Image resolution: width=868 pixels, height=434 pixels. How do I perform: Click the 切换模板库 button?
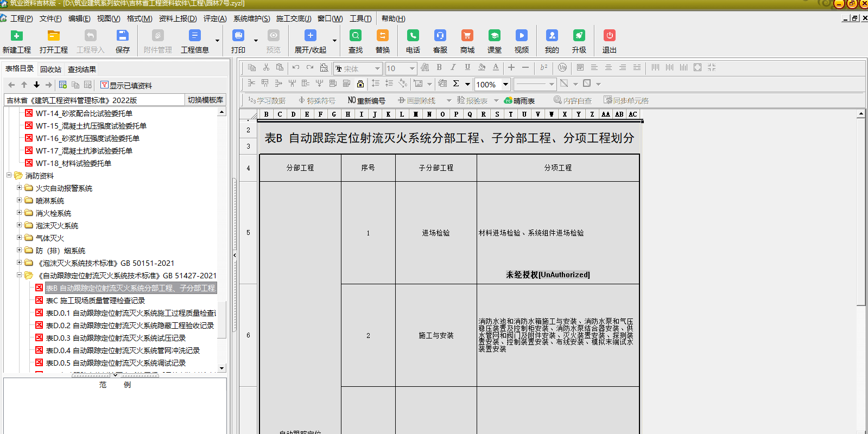tap(205, 100)
